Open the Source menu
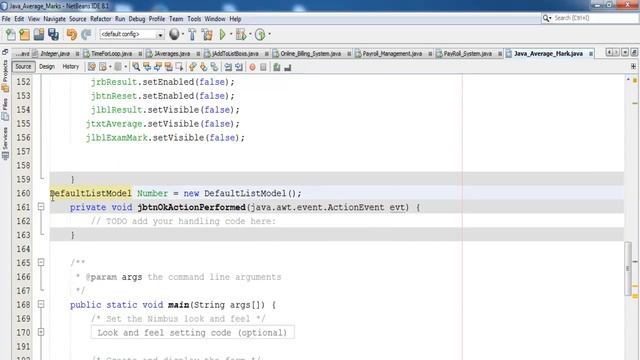The width and height of the screenshot is (640, 360). [78, 19]
